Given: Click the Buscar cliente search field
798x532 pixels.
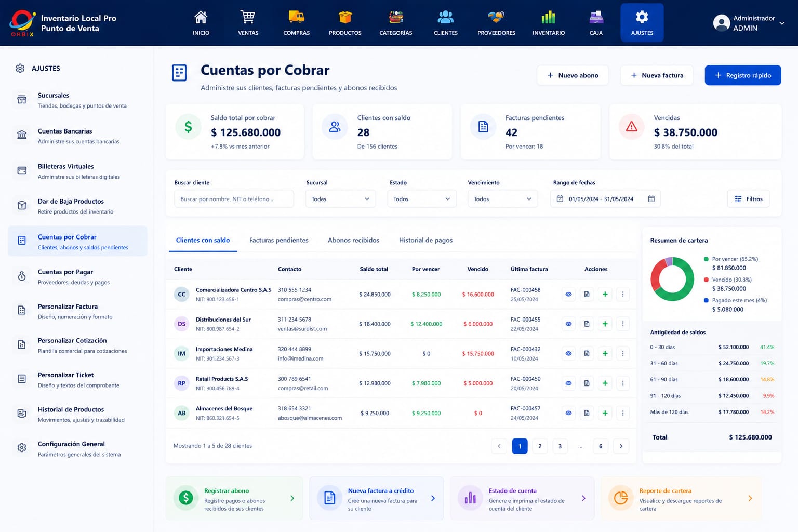Looking at the screenshot, I should coord(234,199).
